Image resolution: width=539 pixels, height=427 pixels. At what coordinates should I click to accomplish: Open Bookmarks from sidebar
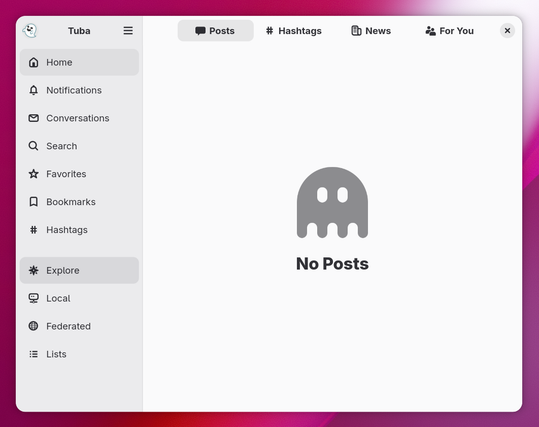tap(79, 202)
